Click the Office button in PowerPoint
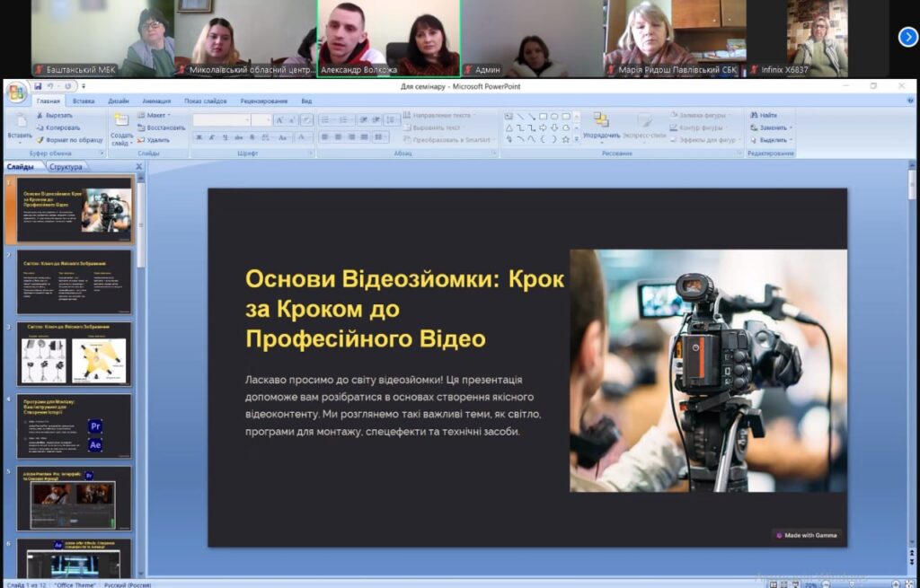This screenshot has width=920, height=588. coord(15,92)
